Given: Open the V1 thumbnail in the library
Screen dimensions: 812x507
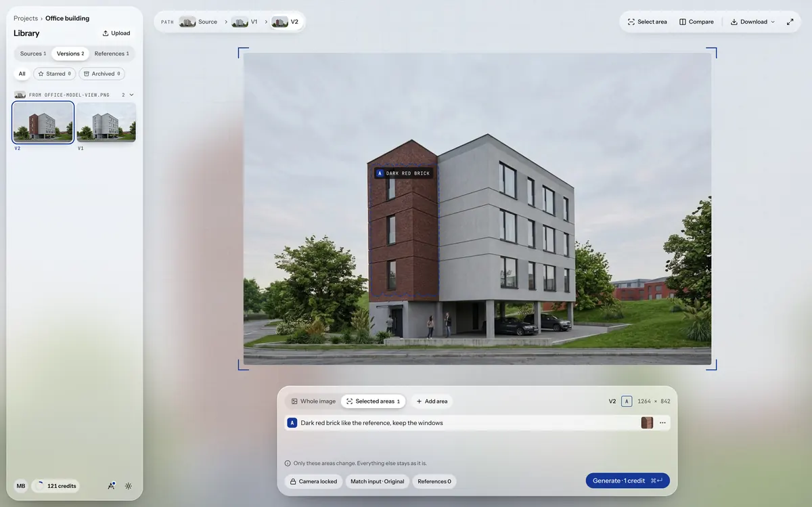Looking at the screenshot, I should point(106,123).
